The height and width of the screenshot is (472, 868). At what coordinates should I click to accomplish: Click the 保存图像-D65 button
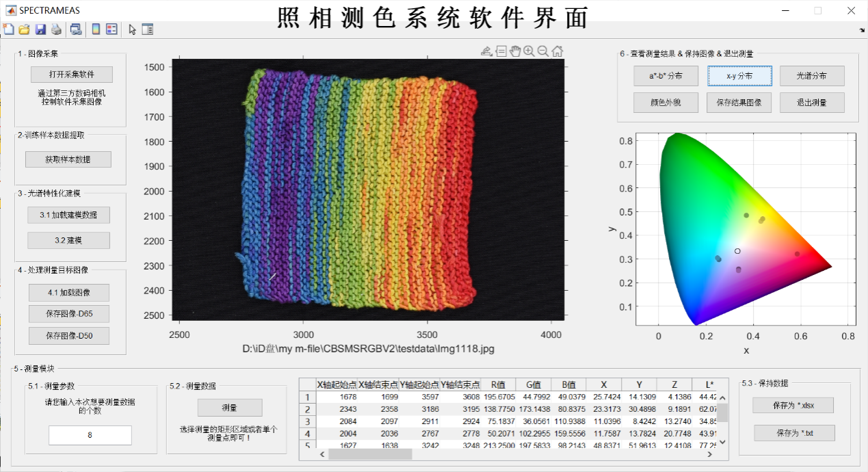(69, 314)
